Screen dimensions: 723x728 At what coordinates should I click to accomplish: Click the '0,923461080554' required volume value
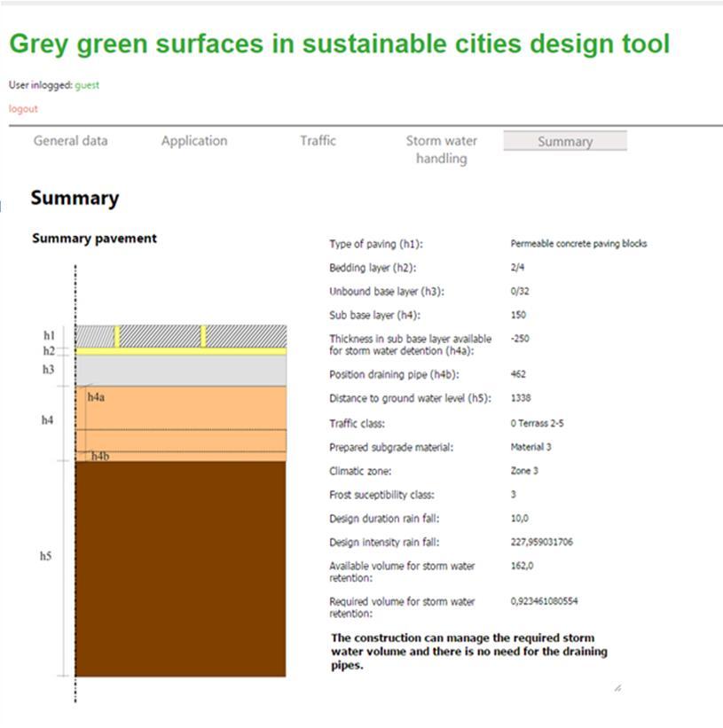click(544, 601)
